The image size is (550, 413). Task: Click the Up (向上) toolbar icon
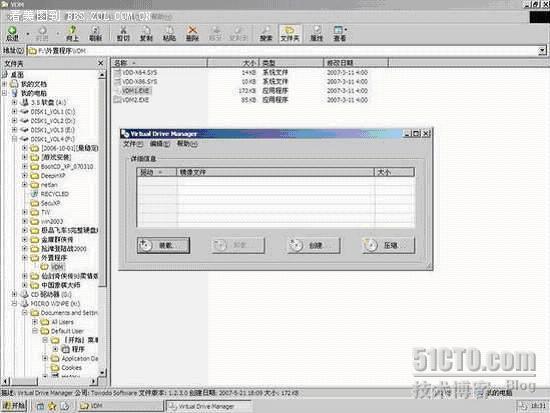pyautogui.click(x=72, y=33)
